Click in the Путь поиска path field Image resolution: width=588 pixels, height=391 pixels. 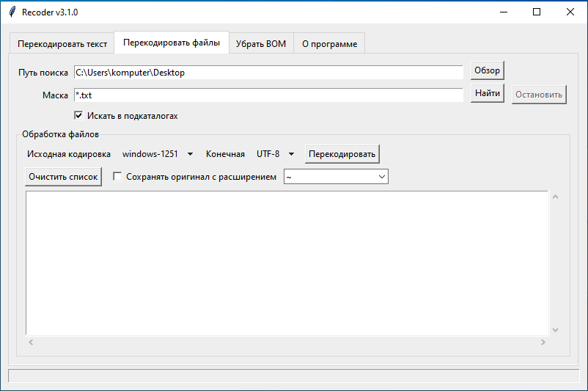click(268, 73)
